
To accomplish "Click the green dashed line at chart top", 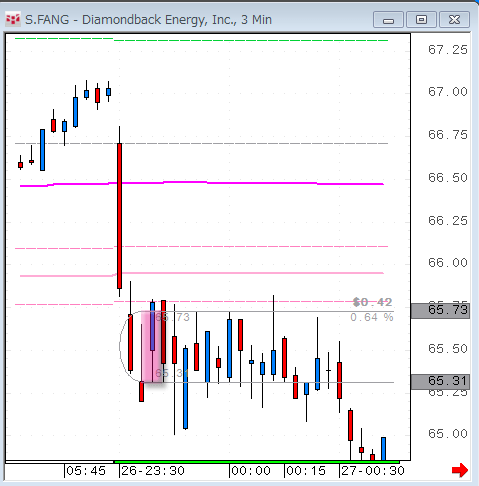I will click(x=201, y=39).
